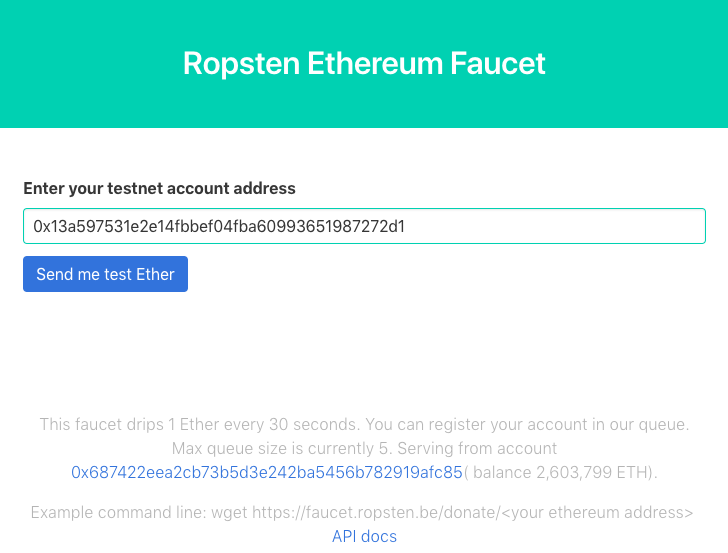Screen dimensions: 728x553
Task: Click the testnet account address input field
Action: 364,226
